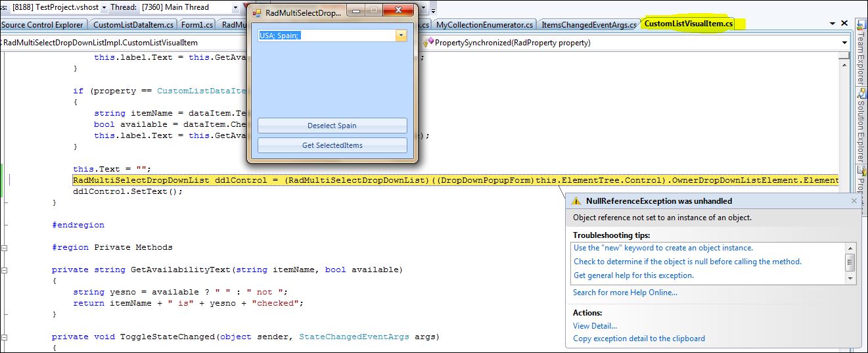Click the 'USA; Spain;' dropdown text field
Viewport: 868px width, 353px height.
[x=327, y=35]
